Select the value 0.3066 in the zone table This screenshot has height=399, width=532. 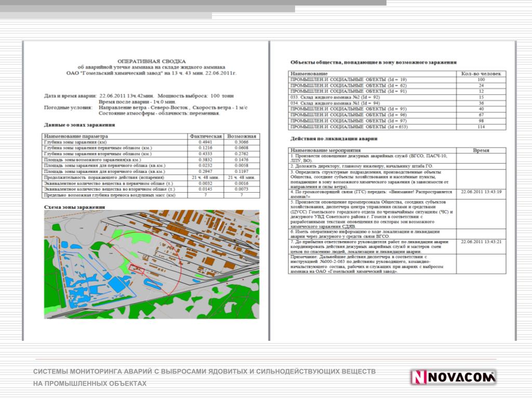pos(242,142)
